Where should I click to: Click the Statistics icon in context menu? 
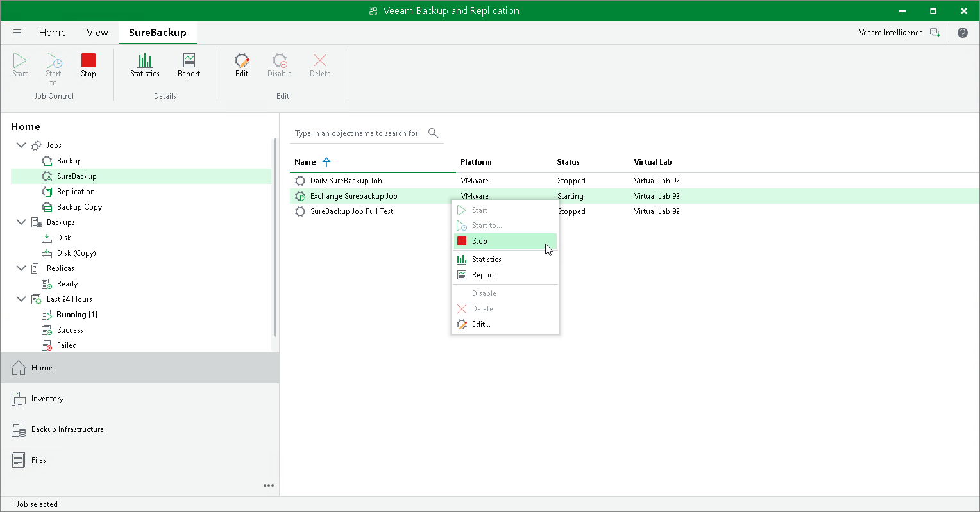462,260
